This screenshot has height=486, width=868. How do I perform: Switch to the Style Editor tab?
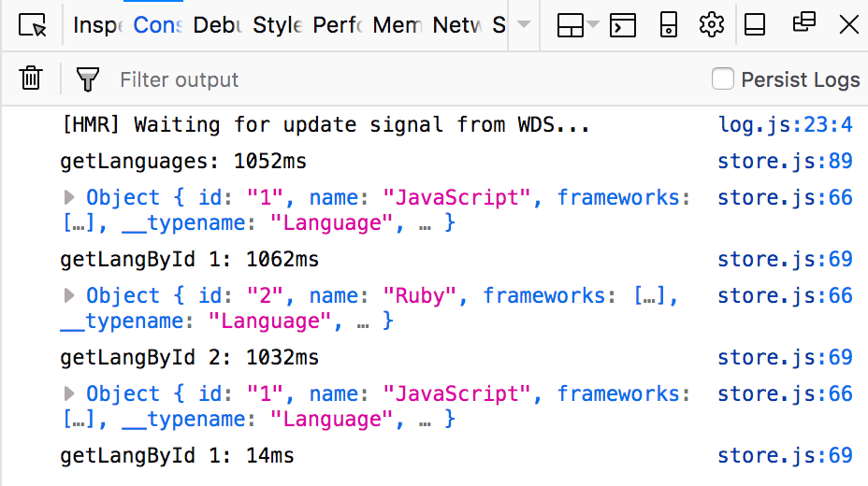pyautogui.click(x=278, y=25)
